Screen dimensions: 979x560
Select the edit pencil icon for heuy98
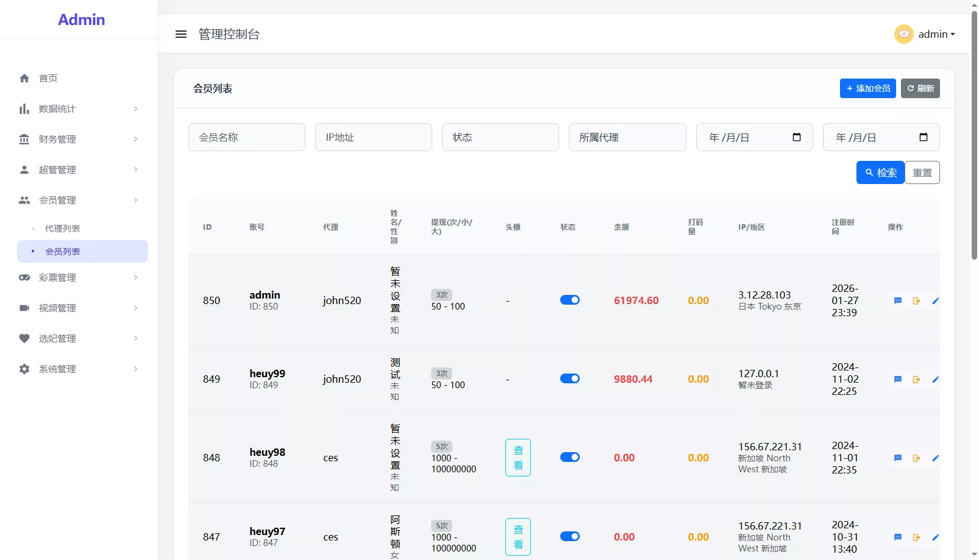[x=936, y=458]
